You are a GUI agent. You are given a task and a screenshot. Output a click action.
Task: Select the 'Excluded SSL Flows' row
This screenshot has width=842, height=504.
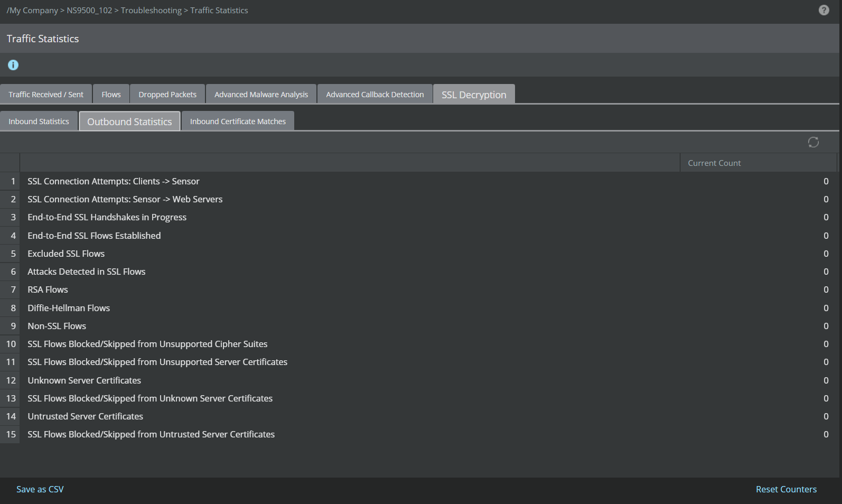[x=418, y=254]
